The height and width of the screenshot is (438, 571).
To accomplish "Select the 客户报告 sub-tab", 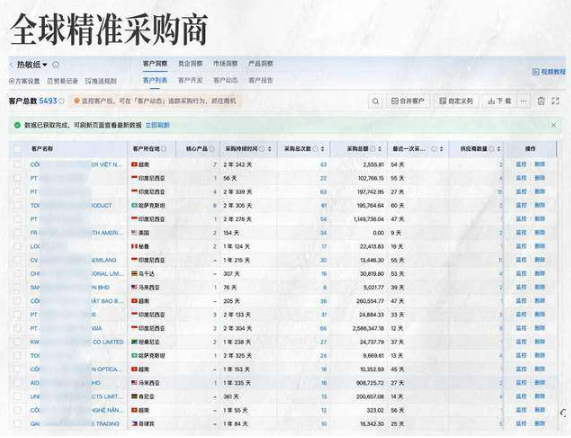I will tap(260, 80).
